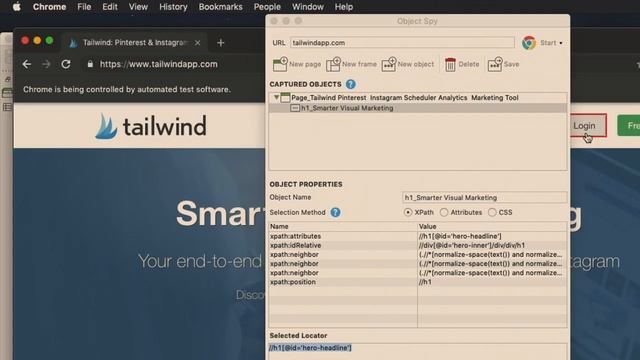This screenshot has width=640, height=360.
Task: Open Captured Objects help icon
Action: pyautogui.click(x=350, y=84)
